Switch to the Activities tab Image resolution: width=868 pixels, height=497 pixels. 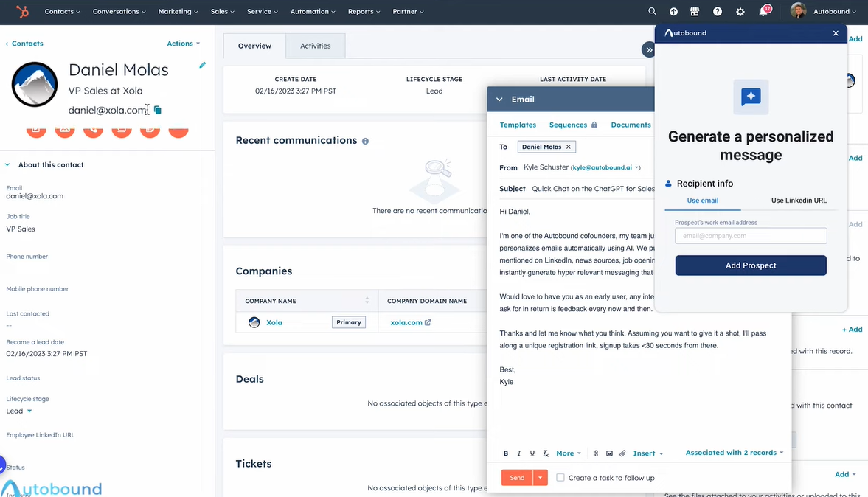(316, 46)
